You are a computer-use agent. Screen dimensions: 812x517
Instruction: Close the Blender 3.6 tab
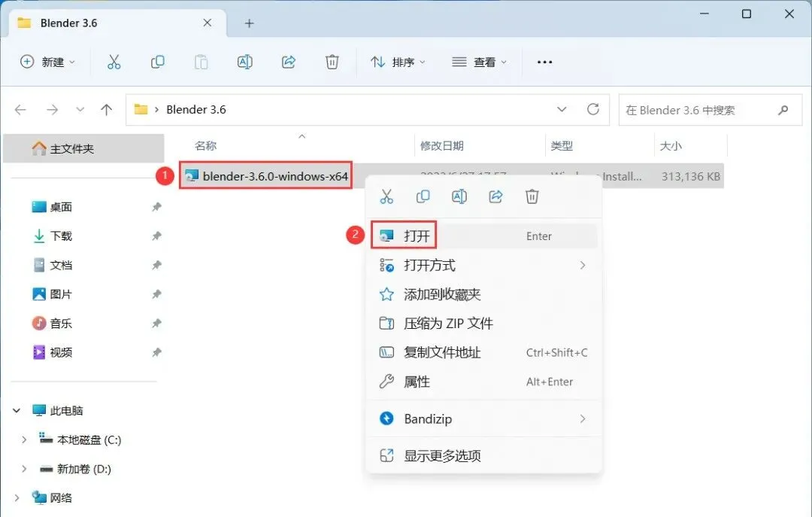(x=208, y=23)
